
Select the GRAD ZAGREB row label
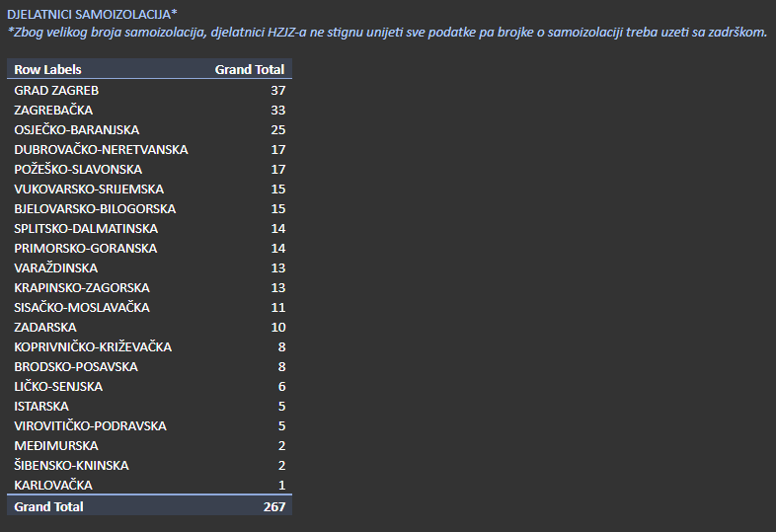coord(56,90)
